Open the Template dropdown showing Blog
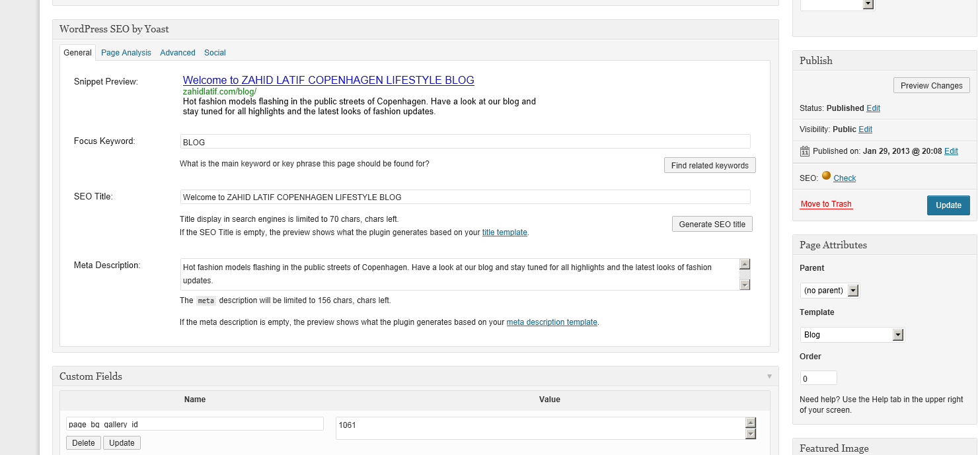The height and width of the screenshot is (455, 980). coord(852,335)
